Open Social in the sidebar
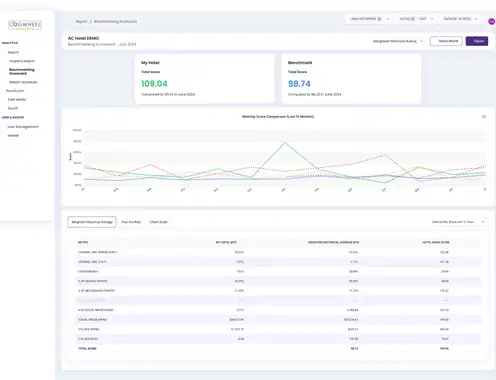The image size is (496, 380). [13, 108]
